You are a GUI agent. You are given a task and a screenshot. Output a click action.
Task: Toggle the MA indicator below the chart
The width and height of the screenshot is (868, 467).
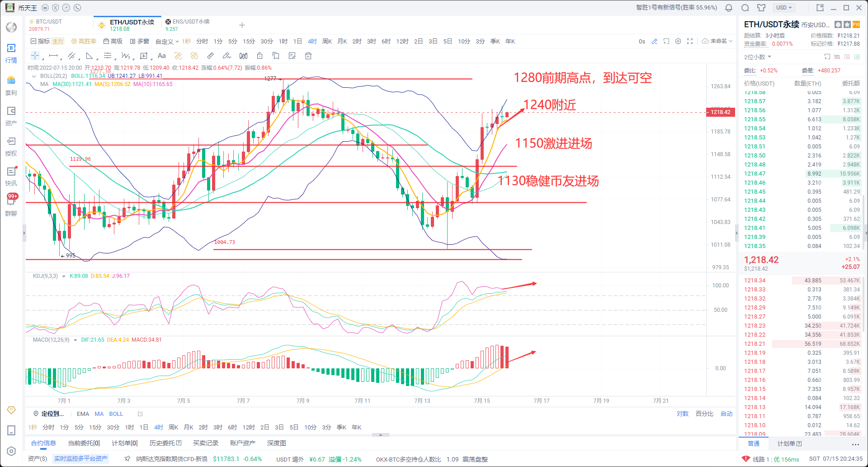click(99, 414)
